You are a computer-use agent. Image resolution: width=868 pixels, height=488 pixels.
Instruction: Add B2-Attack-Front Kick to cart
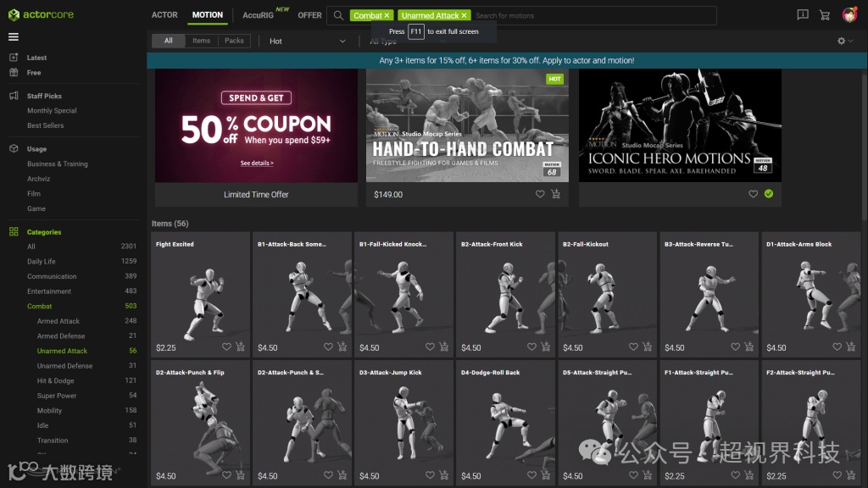(546, 347)
